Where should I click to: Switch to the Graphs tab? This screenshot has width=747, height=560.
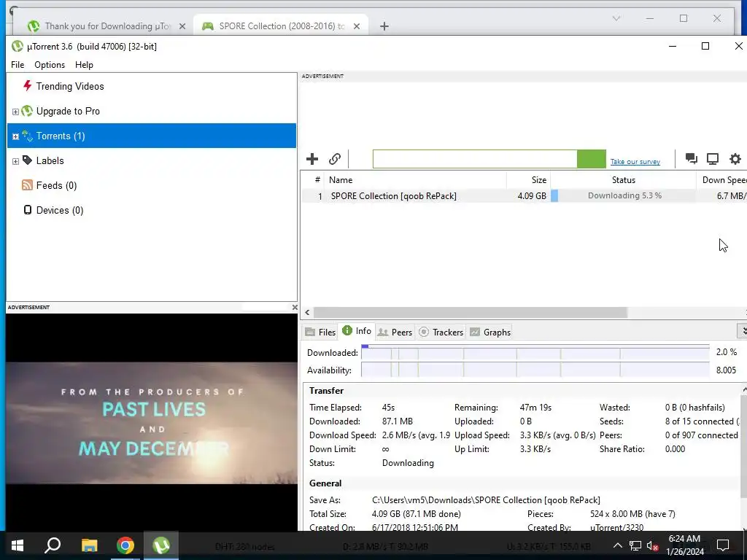490,332
